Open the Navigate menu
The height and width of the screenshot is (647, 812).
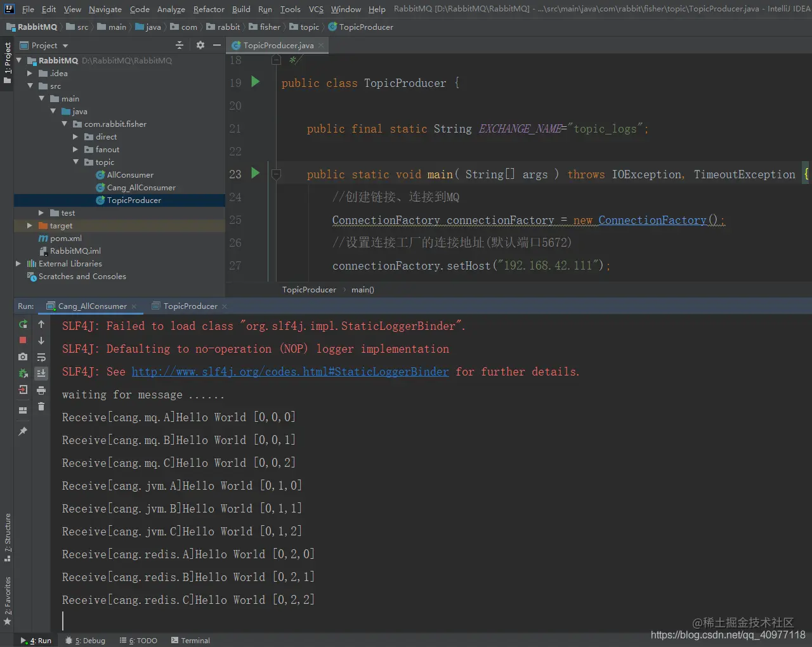(105, 9)
